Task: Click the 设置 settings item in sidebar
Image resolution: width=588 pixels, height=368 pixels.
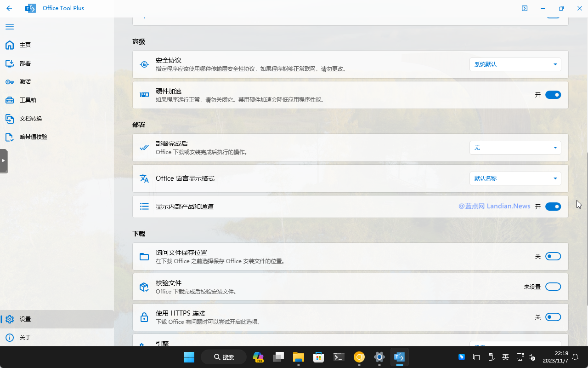Action: point(25,319)
